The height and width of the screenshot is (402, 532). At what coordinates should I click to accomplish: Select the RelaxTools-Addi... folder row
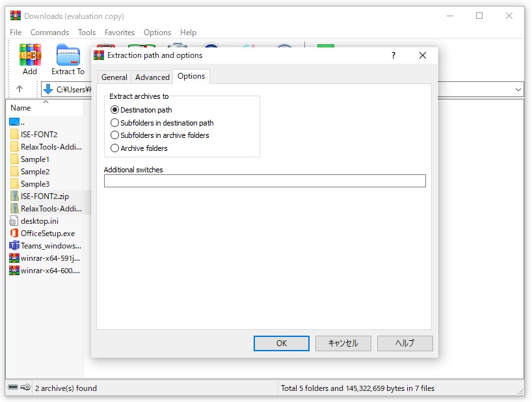[x=45, y=147]
